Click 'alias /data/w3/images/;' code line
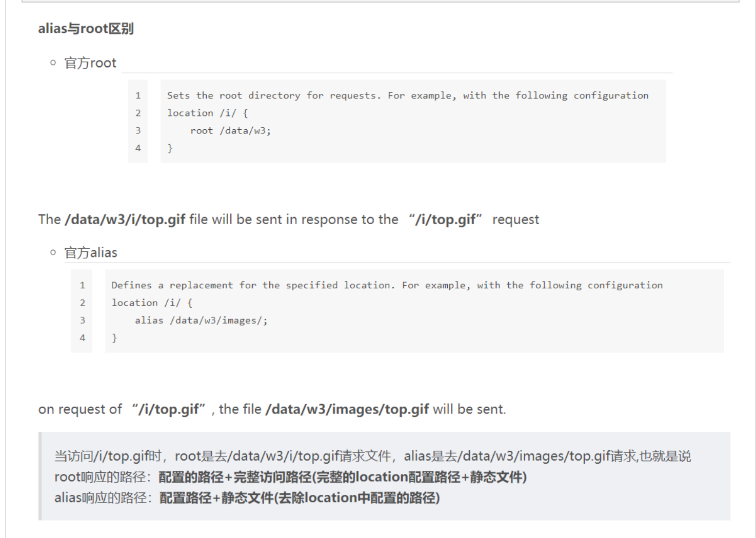The height and width of the screenshot is (538, 756). [x=201, y=321]
